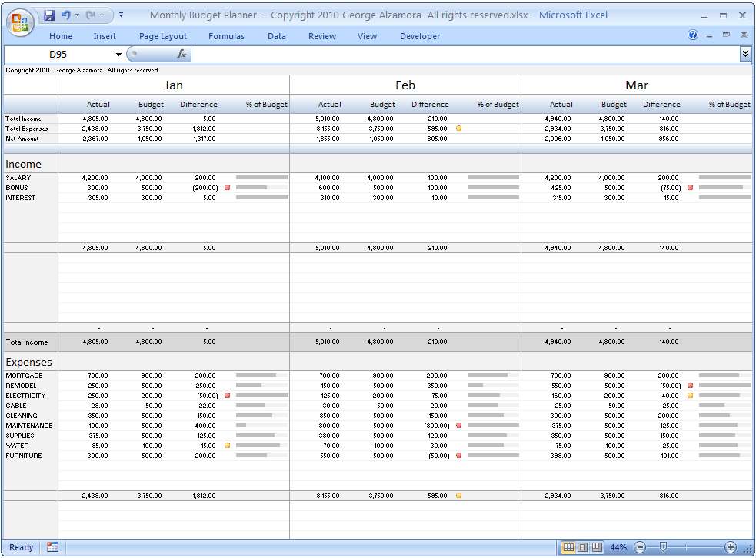Screen dimensions: 756x558
Task: Click yellow indicator beside Mar ELECTRICITY difference
Action: (x=690, y=396)
